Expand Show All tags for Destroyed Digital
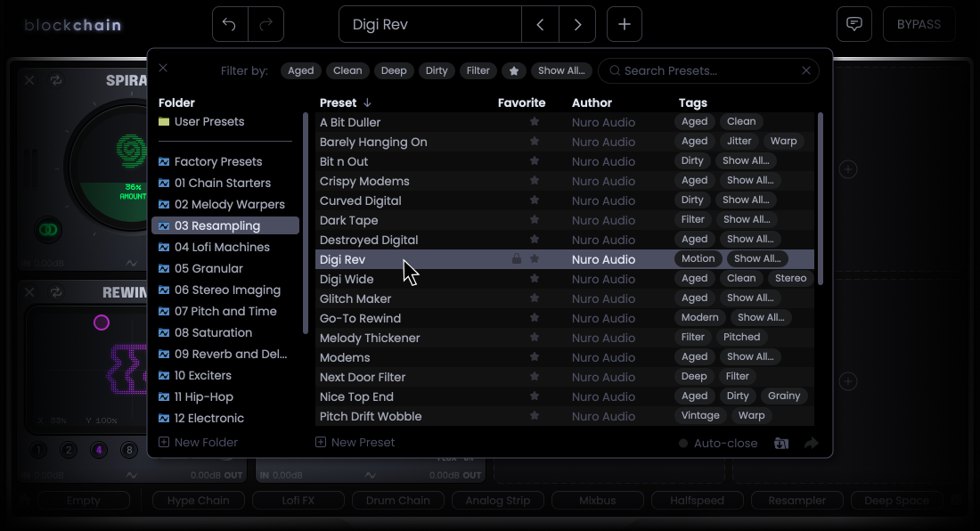This screenshot has height=531, width=980. [x=750, y=239]
